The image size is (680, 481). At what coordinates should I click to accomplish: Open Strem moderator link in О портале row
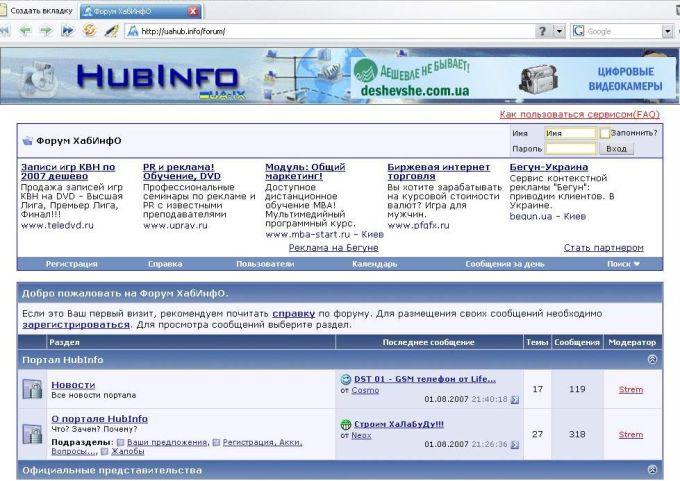(631, 435)
